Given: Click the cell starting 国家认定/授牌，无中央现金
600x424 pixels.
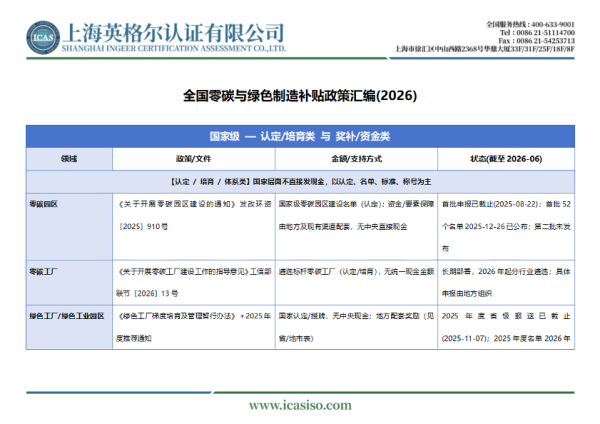Looking at the screenshot, I should (x=356, y=327).
